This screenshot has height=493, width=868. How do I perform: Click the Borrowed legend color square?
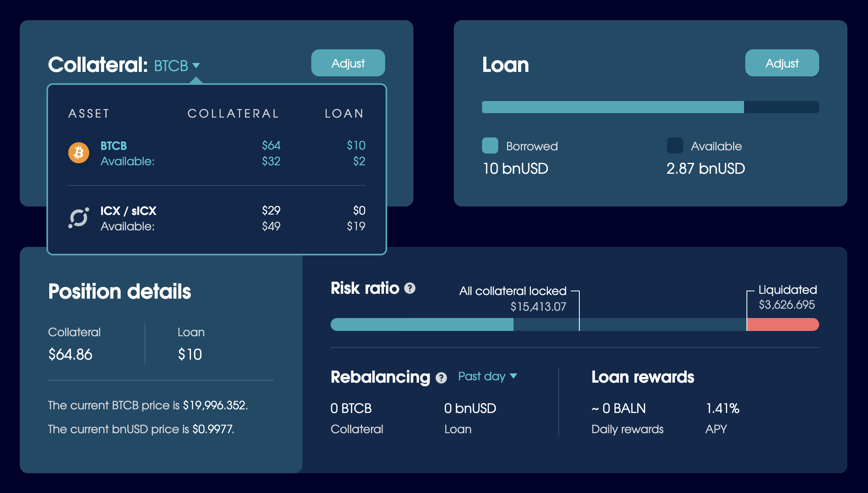(490, 145)
